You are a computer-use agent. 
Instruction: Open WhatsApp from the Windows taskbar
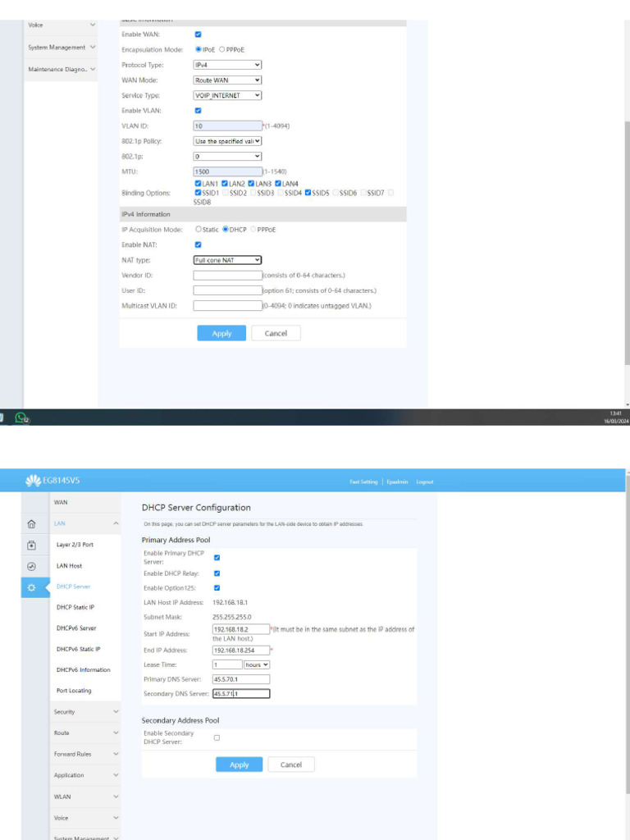tap(21, 418)
